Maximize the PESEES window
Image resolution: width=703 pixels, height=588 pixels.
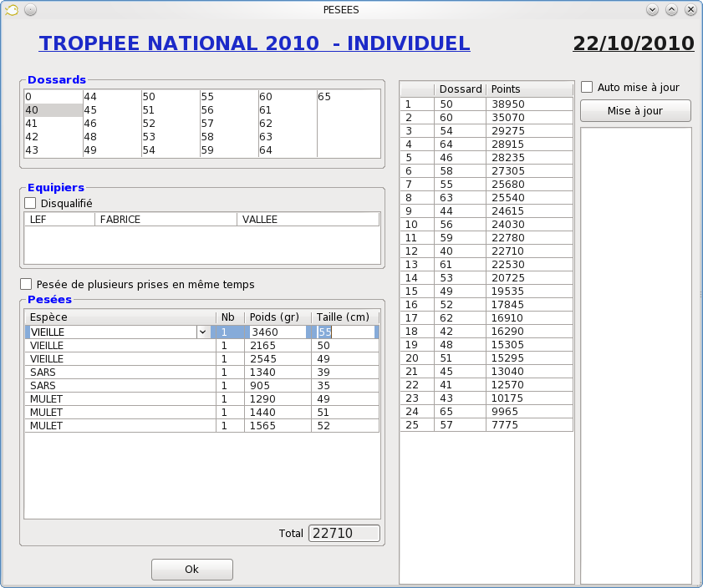pos(671,9)
